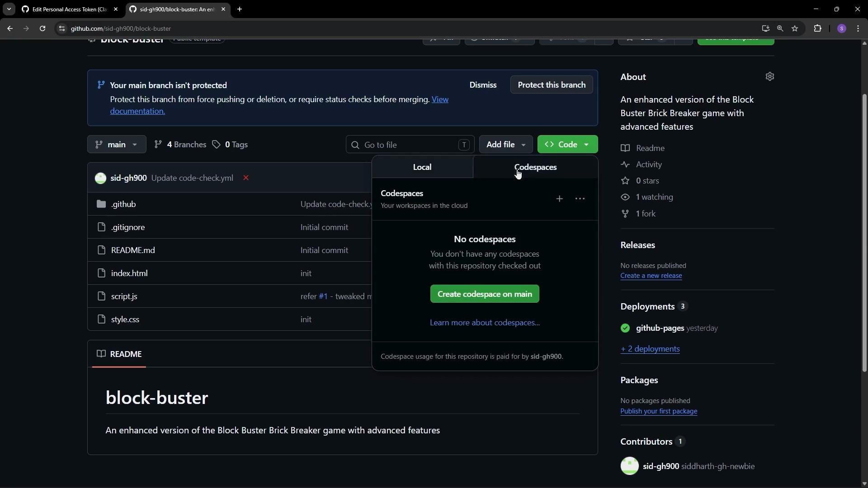
Task: Switch to Edit Personal Access Token tab
Action: tap(69, 9)
